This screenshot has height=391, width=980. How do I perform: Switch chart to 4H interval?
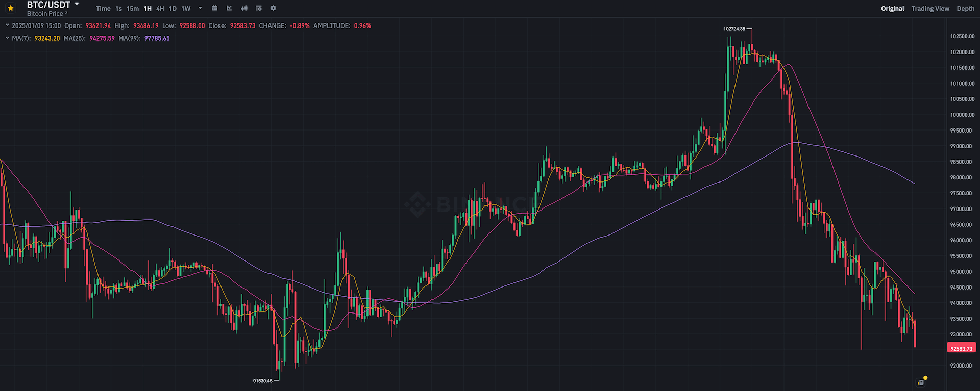tap(160, 9)
